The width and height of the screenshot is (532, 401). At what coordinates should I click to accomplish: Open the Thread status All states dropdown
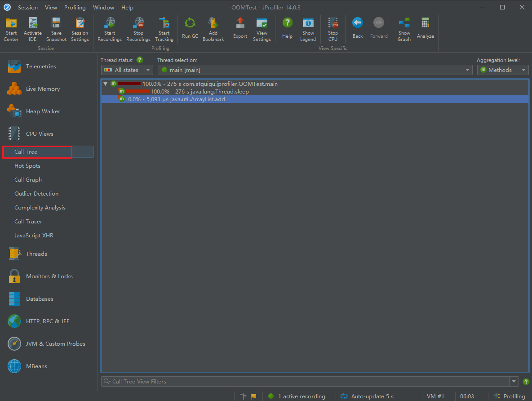(x=127, y=70)
